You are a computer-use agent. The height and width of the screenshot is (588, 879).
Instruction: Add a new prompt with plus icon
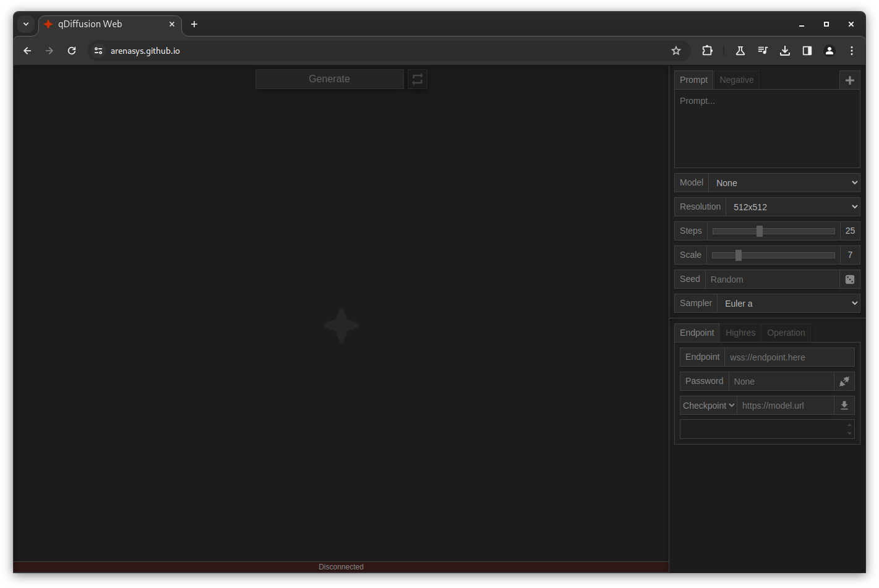pyautogui.click(x=850, y=80)
